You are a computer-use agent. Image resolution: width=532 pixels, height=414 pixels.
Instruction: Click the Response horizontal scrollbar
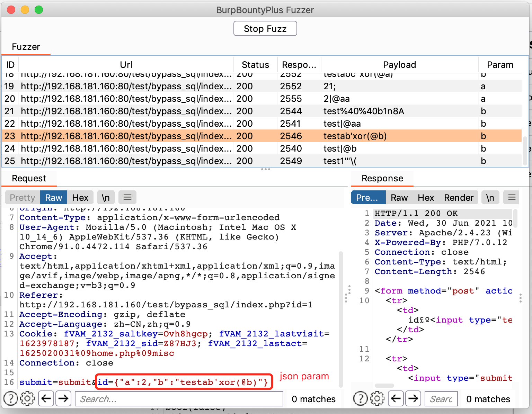click(x=384, y=385)
